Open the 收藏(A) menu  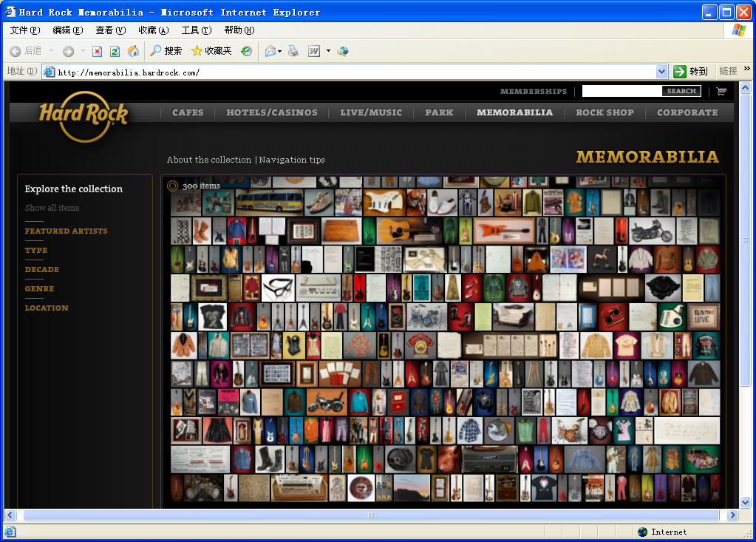[x=154, y=30]
